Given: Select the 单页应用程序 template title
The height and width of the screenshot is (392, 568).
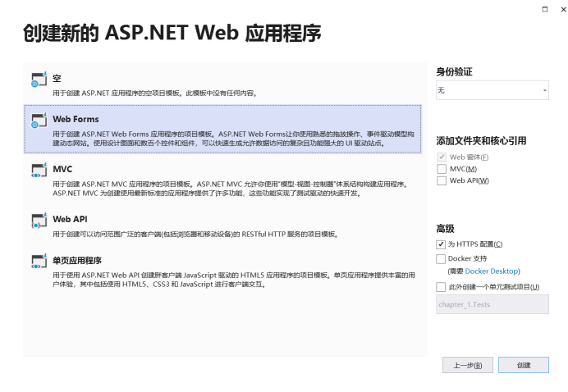Looking at the screenshot, I should tap(77, 260).
